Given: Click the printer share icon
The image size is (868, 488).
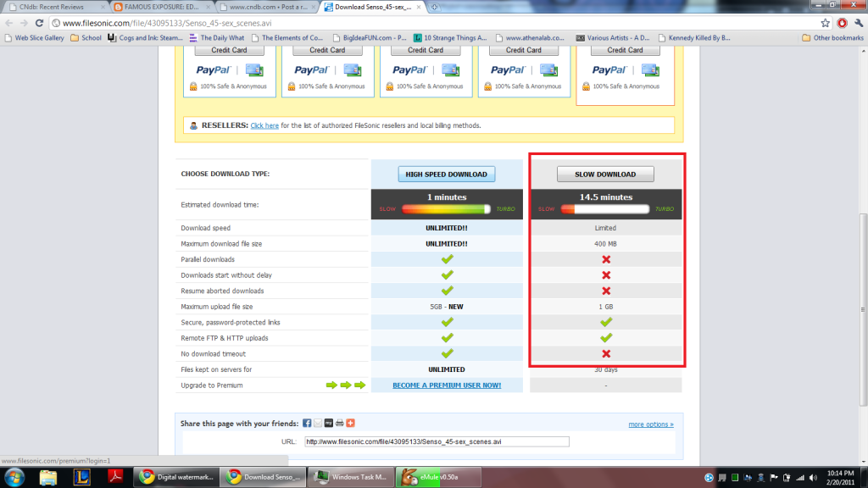Looking at the screenshot, I should click(339, 424).
